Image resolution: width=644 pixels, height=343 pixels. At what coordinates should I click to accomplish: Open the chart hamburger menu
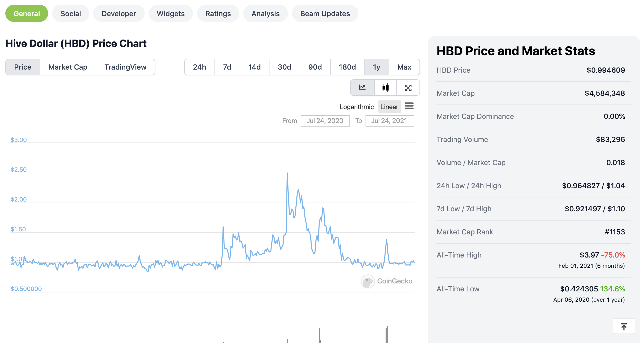coord(409,106)
